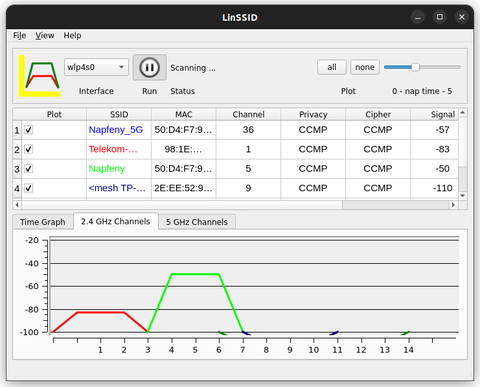Uncheck plot checkbox for Napfeny row 3
This screenshot has width=480, height=387.
click(x=29, y=169)
